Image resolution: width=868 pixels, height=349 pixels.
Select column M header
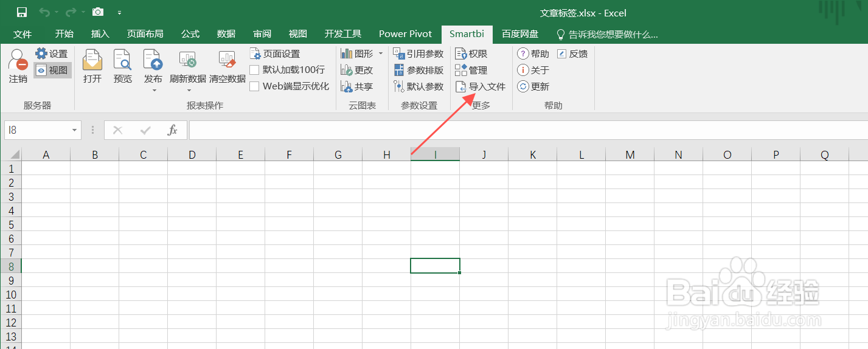[x=630, y=155]
